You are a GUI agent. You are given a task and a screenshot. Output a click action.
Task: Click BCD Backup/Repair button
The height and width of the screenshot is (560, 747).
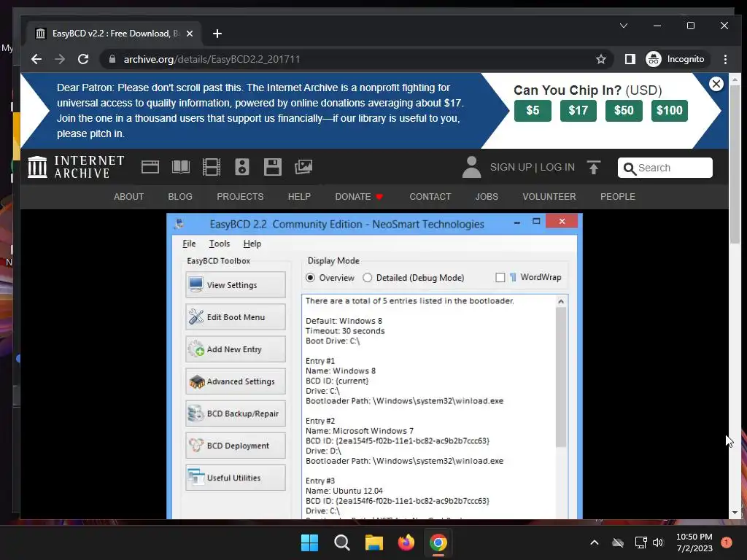coord(236,413)
